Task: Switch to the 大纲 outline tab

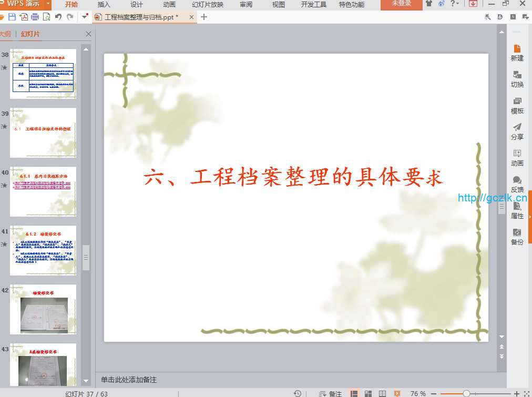Action: coord(5,34)
